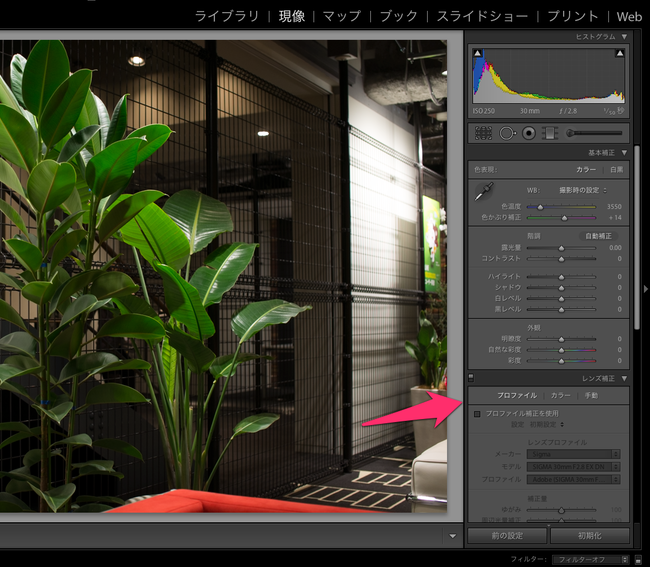Click the 初期化 reset button

coord(589,536)
